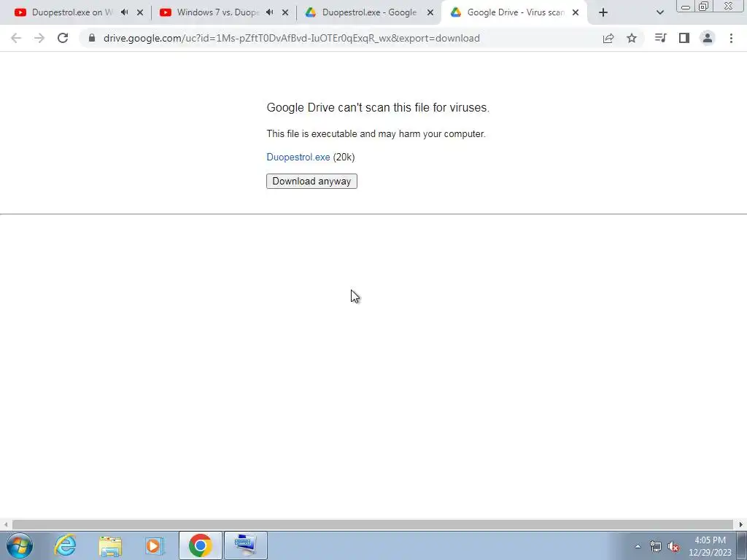Image resolution: width=747 pixels, height=560 pixels.
Task: Open the Chrome side panel
Action: [684, 38]
